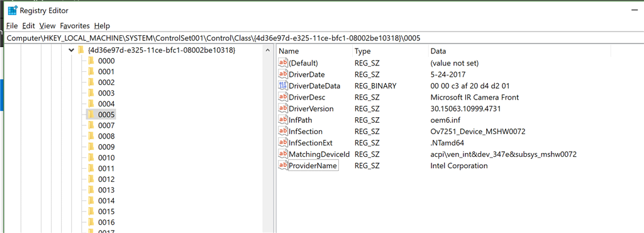Click data '30.15063.10999.4731'
644x233 pixels.
(465, 108)
